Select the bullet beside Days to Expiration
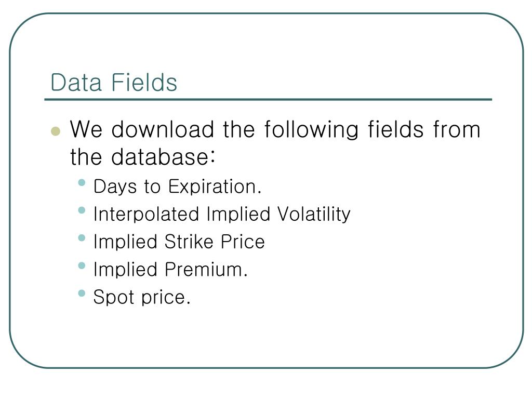532x399 pixels. [82, 182]
